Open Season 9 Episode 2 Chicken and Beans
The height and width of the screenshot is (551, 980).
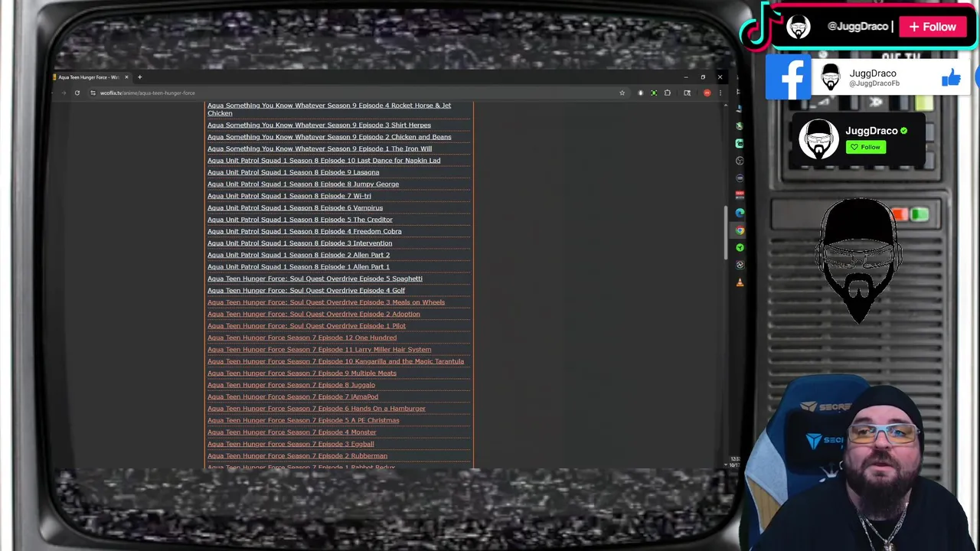coord(329,137)
